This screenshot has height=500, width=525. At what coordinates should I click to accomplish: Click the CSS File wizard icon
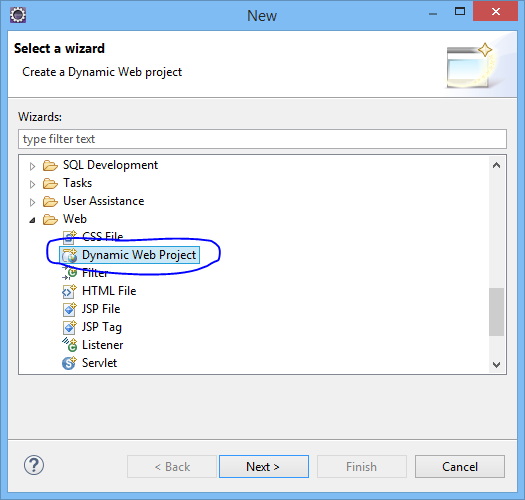click(x=69, y=236)
